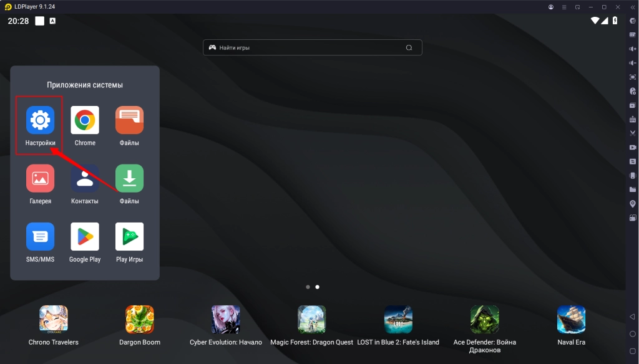
Task: Open the LDPlayer hamburger menu
Action: click(564, 7)
